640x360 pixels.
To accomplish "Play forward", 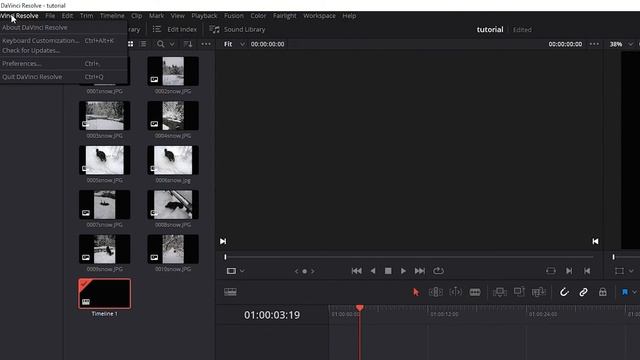I will tap(403, 271).
